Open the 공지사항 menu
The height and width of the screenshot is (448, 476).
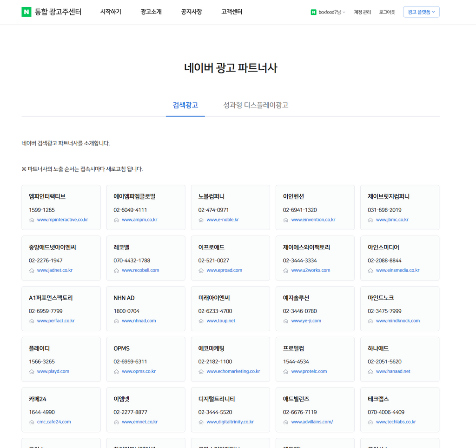[x=192, y=12]
